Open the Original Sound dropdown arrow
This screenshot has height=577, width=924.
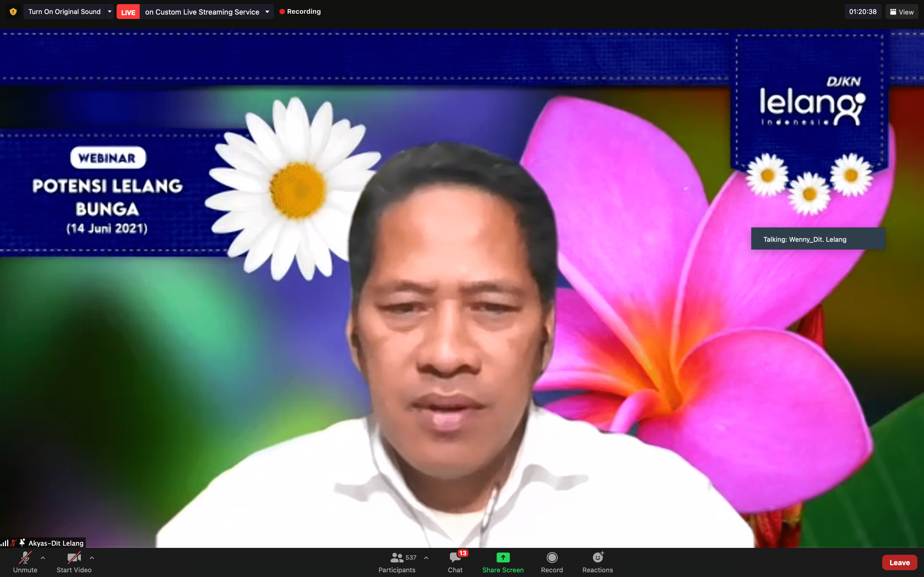pyautogui.click(x=109, y=12)
